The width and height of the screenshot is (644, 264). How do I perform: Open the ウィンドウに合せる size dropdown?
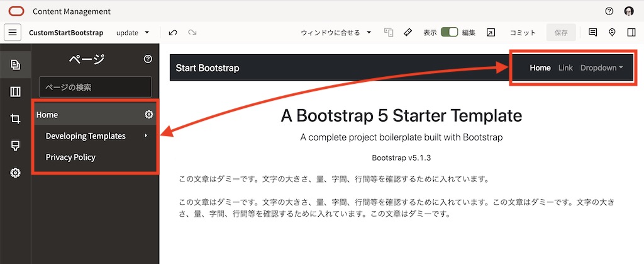[x=336, y=32]
